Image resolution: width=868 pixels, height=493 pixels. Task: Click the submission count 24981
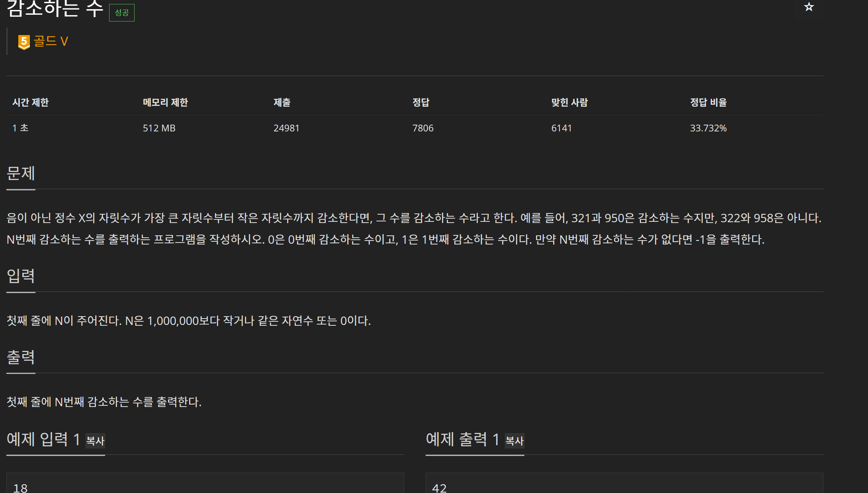coord(286,128)
